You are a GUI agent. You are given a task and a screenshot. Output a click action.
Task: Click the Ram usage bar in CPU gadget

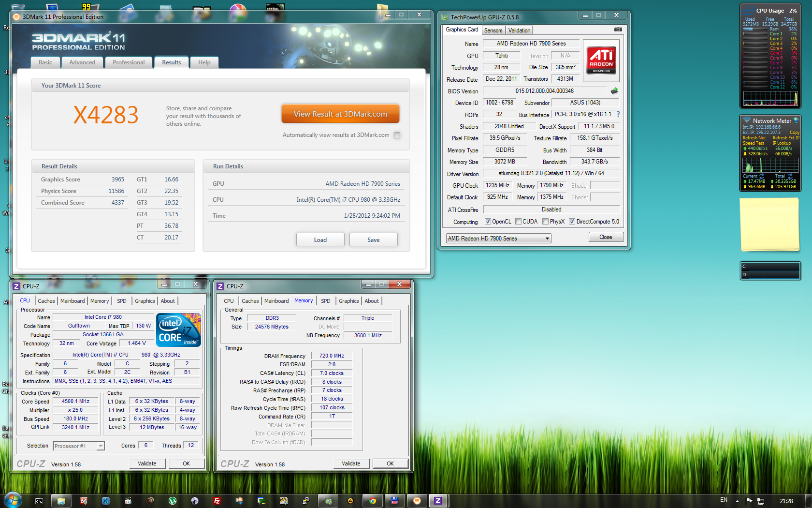point(755,29)
